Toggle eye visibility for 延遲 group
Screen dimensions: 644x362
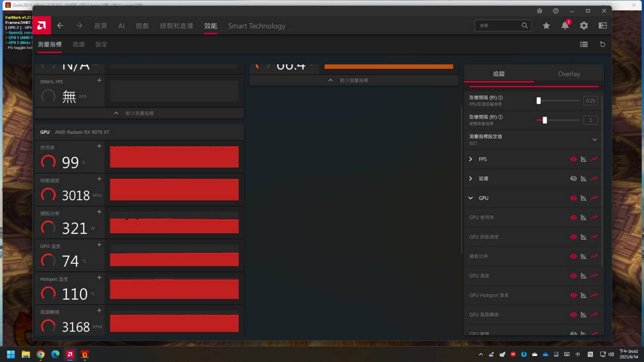click(573, 178)
